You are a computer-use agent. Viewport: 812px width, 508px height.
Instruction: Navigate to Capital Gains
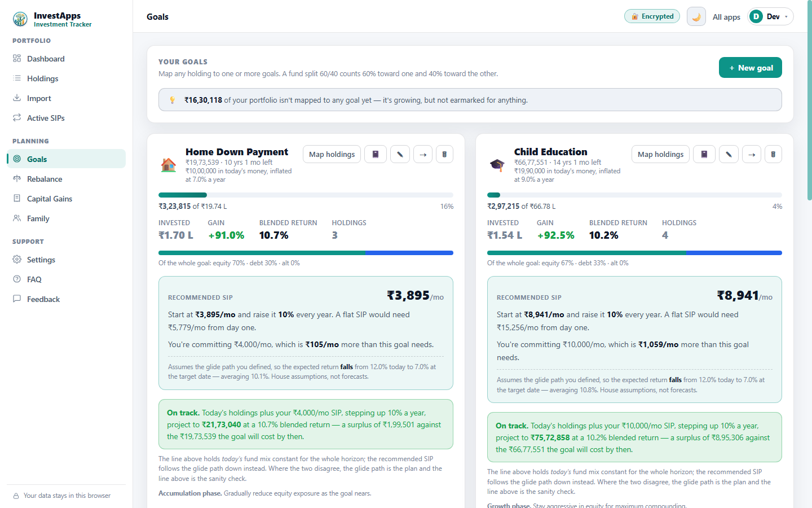[x=66, y=199]
